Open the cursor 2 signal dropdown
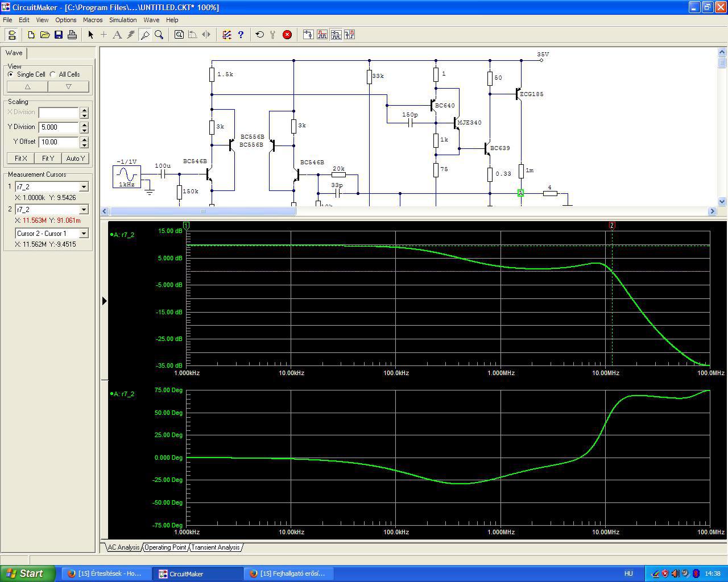 coord(84,210)
